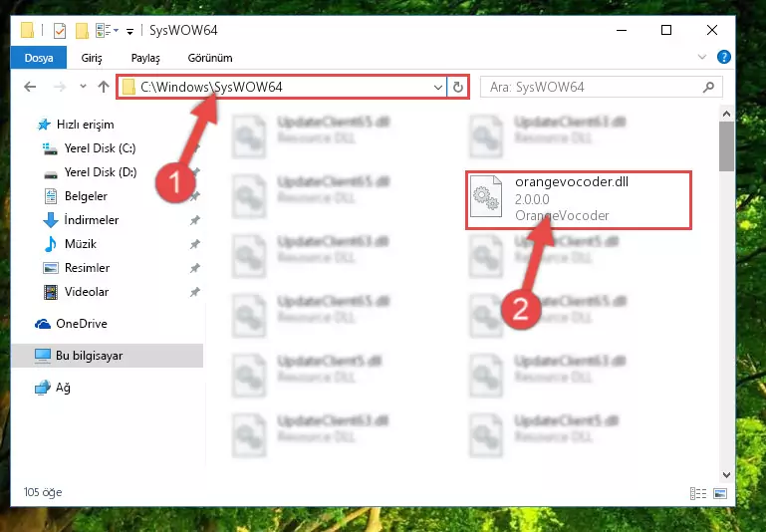Viewport: 766px width, 532px height.
Task: Go up one folder level
Action: (x=103, y=87)
